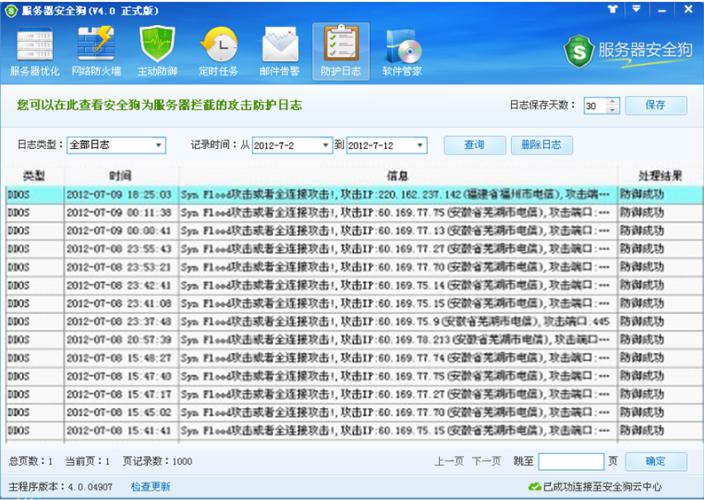Open the 软件管家 software manager module
Image resolution: width=704 pixels, height=500 pixels.
pyautogui.click(x=402, y=52)
